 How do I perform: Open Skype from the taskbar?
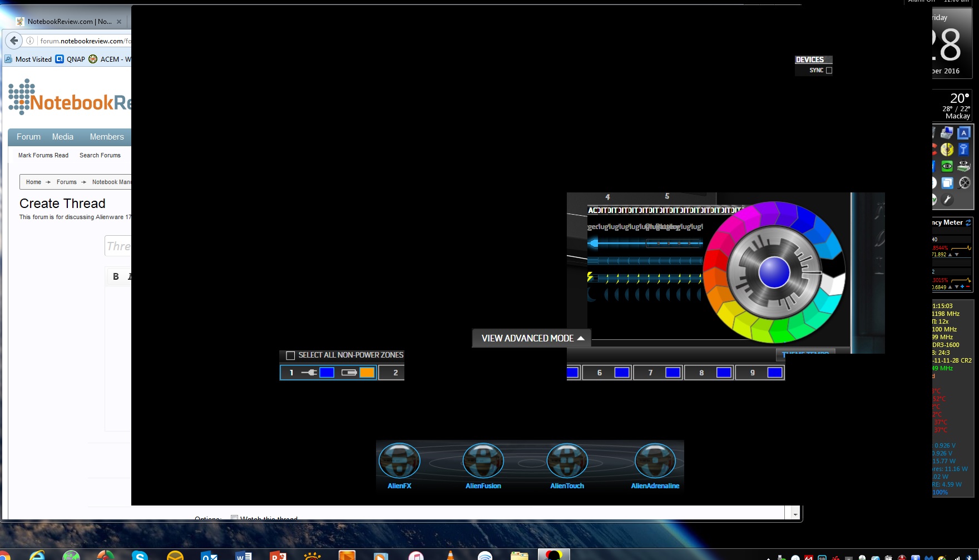[x=140, y=555]
